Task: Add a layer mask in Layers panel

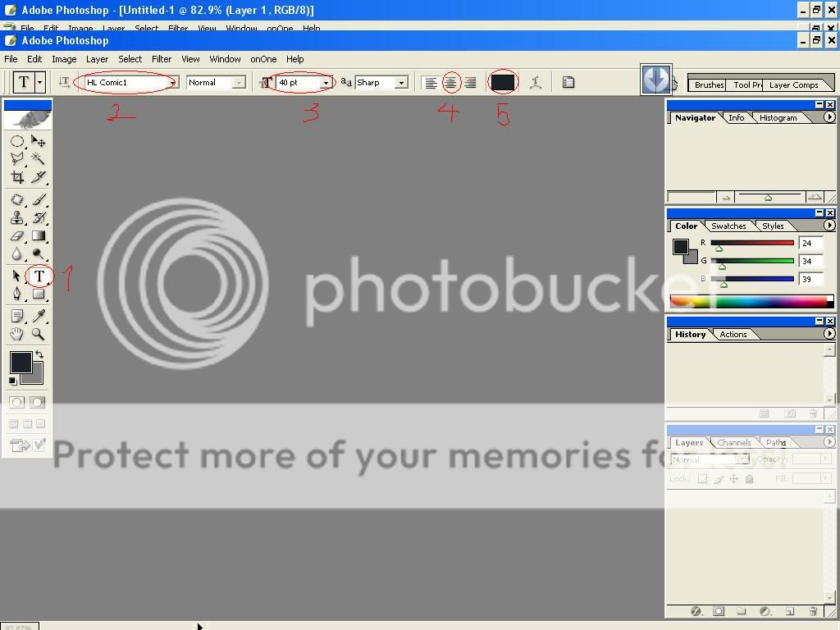Action: 719,611
